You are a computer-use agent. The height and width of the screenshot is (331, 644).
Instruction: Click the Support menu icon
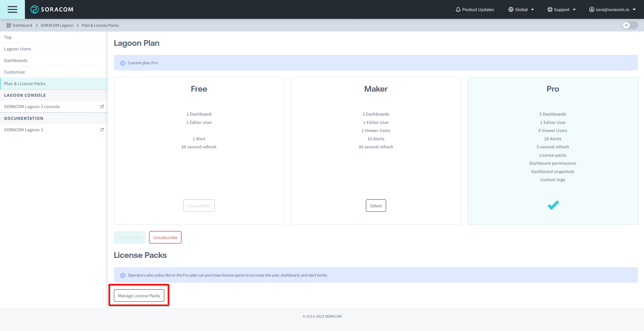[550, 9]
